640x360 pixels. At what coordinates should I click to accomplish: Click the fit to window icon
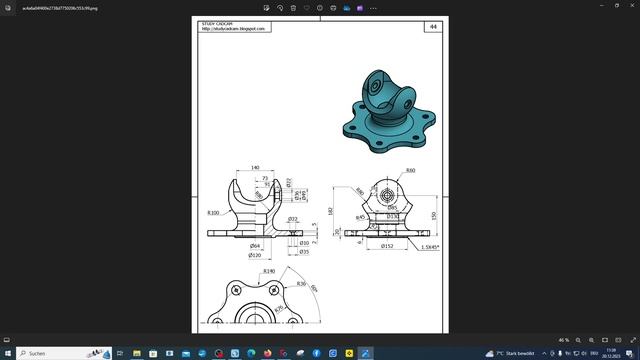[x=605, y=340]
